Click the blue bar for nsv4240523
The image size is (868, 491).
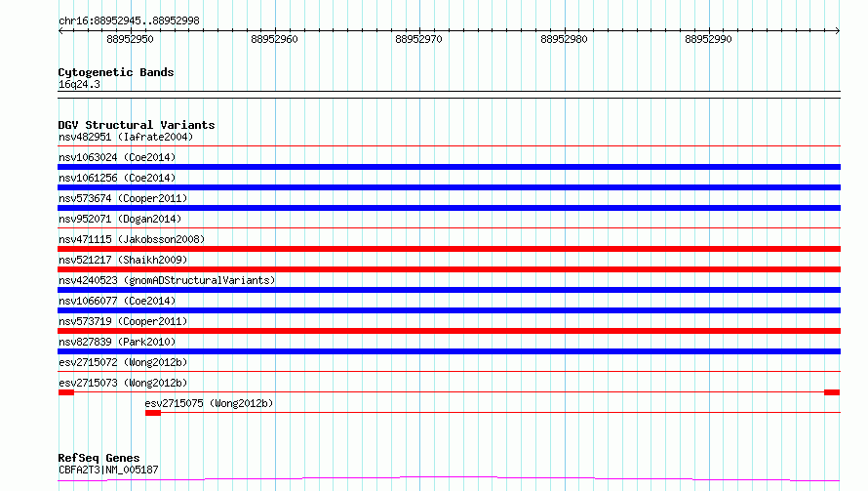tap(449, 290)
